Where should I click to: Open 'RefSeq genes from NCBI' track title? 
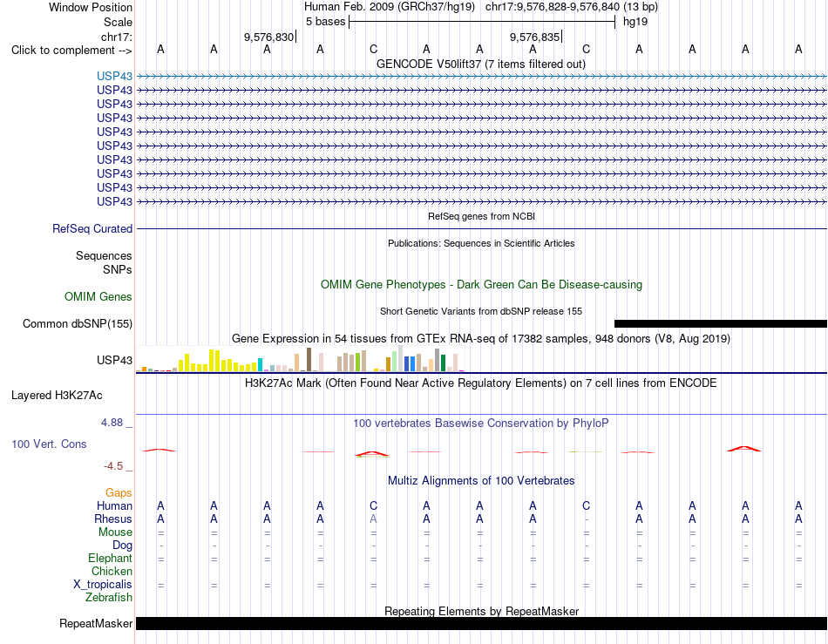(x=481, y=216)
